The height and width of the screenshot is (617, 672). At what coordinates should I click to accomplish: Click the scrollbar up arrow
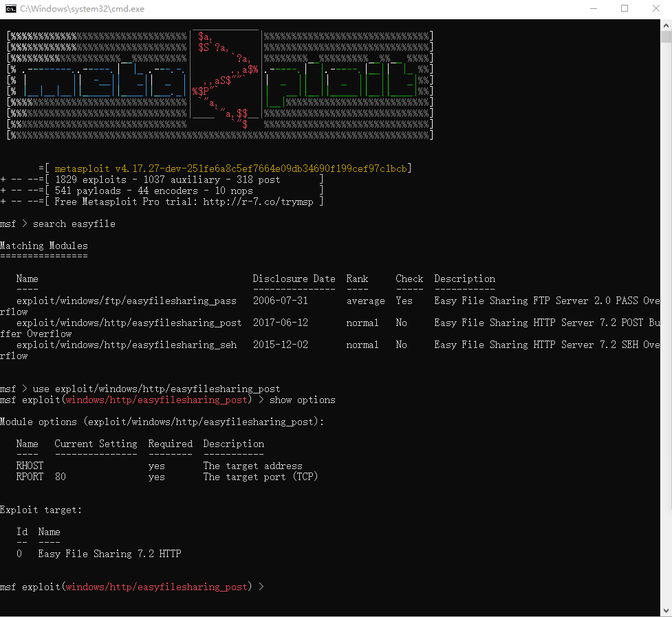point(666,25)
